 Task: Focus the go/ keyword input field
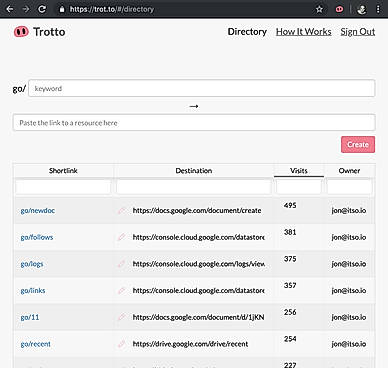202,88
